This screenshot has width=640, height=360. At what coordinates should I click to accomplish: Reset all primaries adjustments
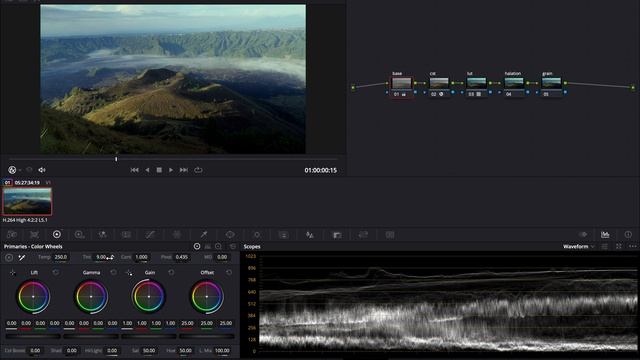click(233, 246)
